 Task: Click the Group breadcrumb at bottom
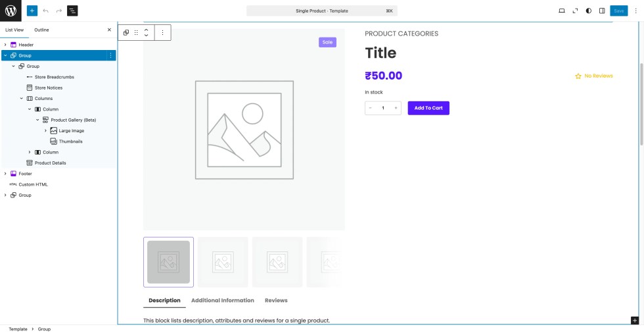(45, 329)
